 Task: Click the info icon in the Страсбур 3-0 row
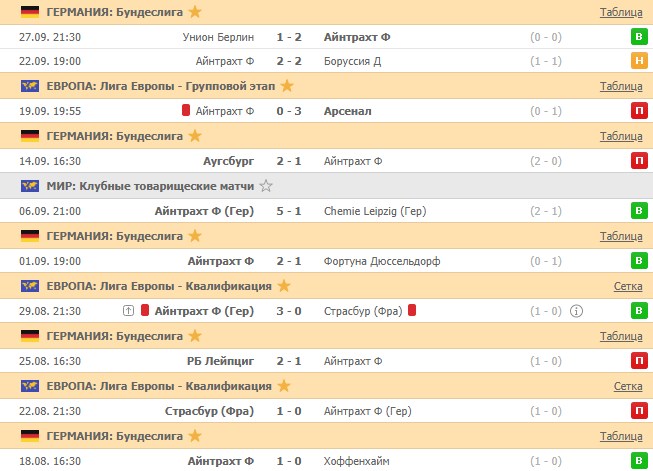[576, 311]
